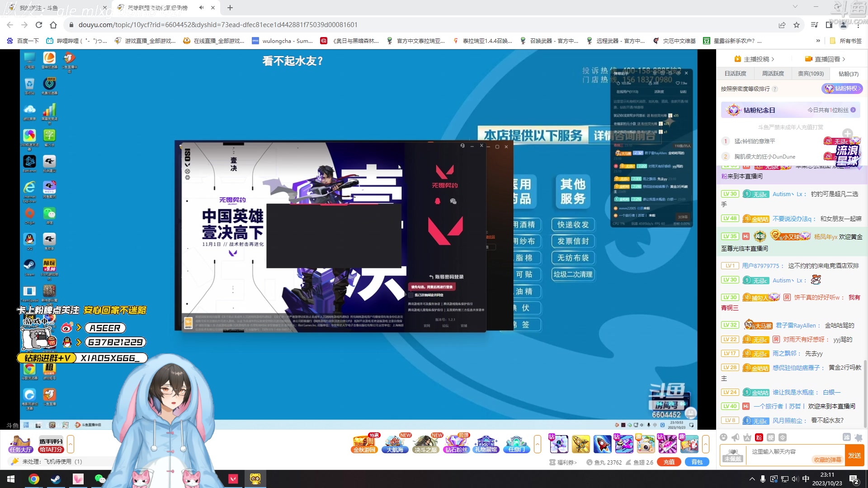Open 选手评分 给TA打分 rating icon

(x=51, y=445)
